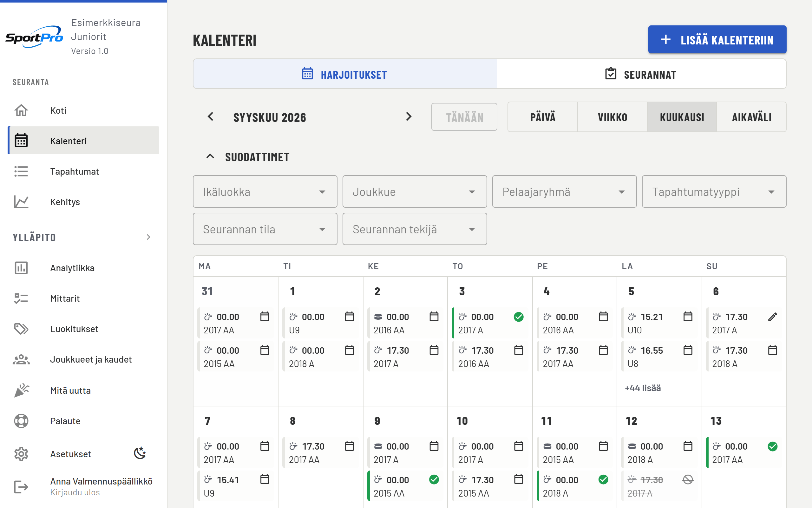Click green checkmark on day 3 2017 A event
812x508 pixels.
coord(518,317)
